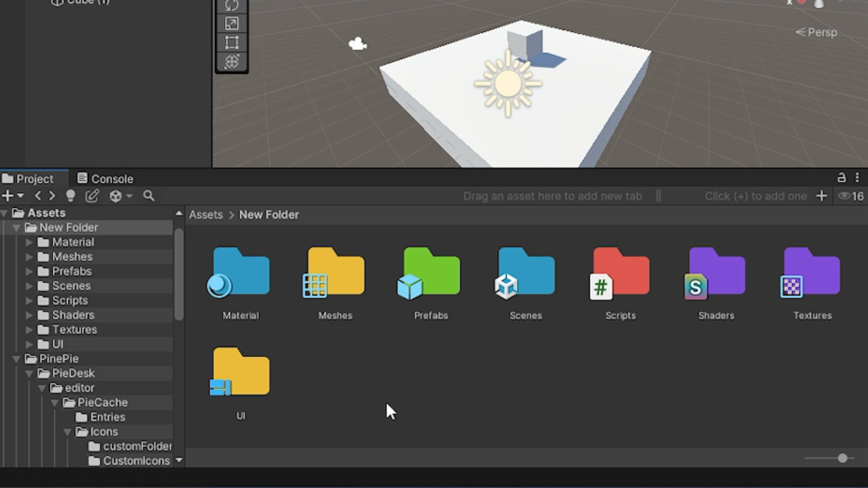868x488 pixels.
Task: Open the purple Shaders folder icon
Action: 715,273
